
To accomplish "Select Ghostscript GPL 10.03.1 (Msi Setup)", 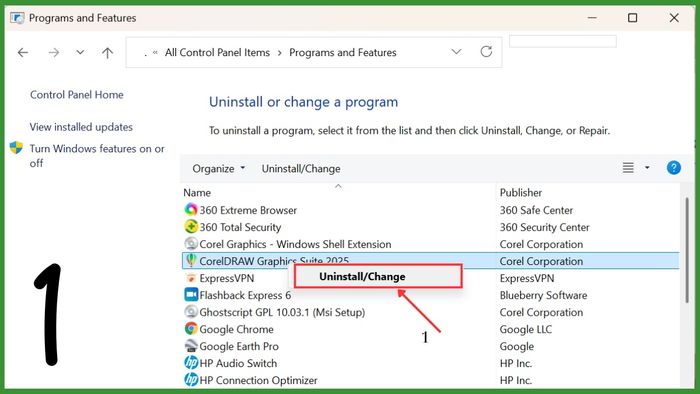I will tap(282, 312).
